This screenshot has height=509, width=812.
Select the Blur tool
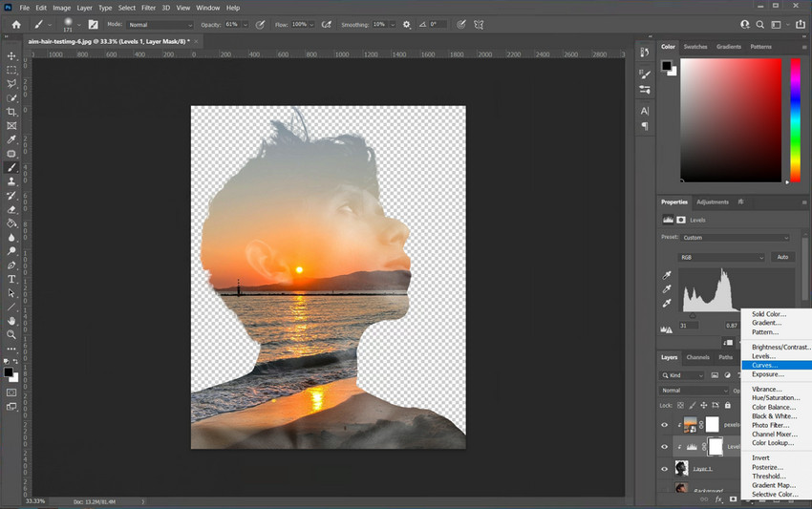[11, 238]
